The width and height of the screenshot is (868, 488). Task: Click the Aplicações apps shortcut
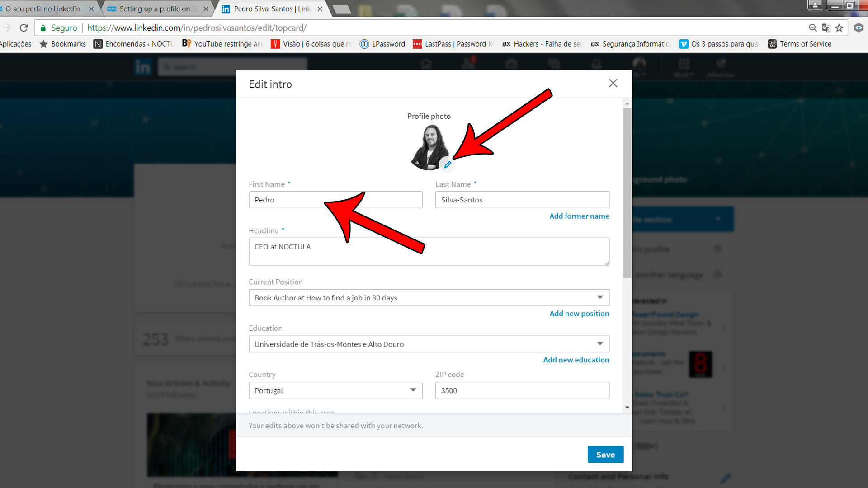point(16,44)
